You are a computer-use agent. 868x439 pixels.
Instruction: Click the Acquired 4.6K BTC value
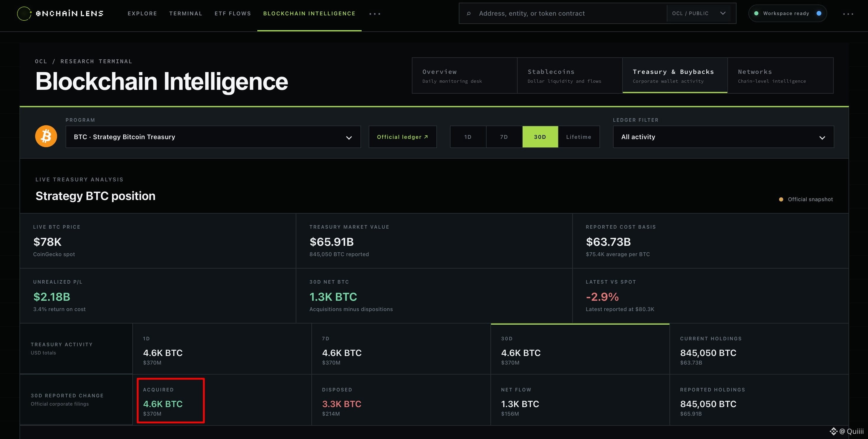click(163, 404)
